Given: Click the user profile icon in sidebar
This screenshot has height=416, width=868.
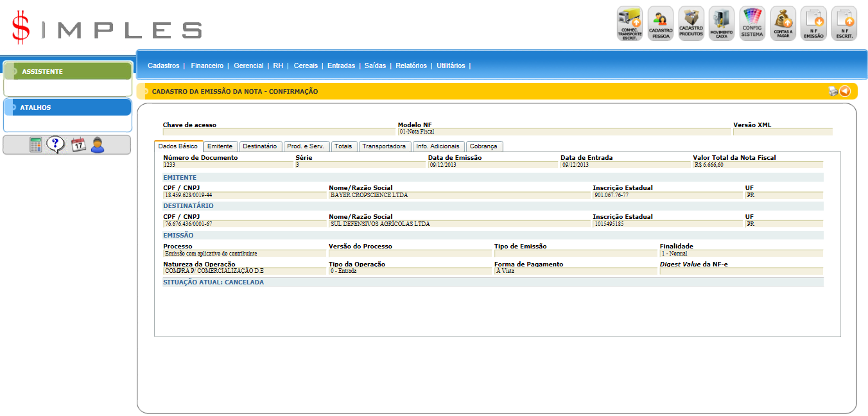Looking at the screenshot, I should pos(98,145).
